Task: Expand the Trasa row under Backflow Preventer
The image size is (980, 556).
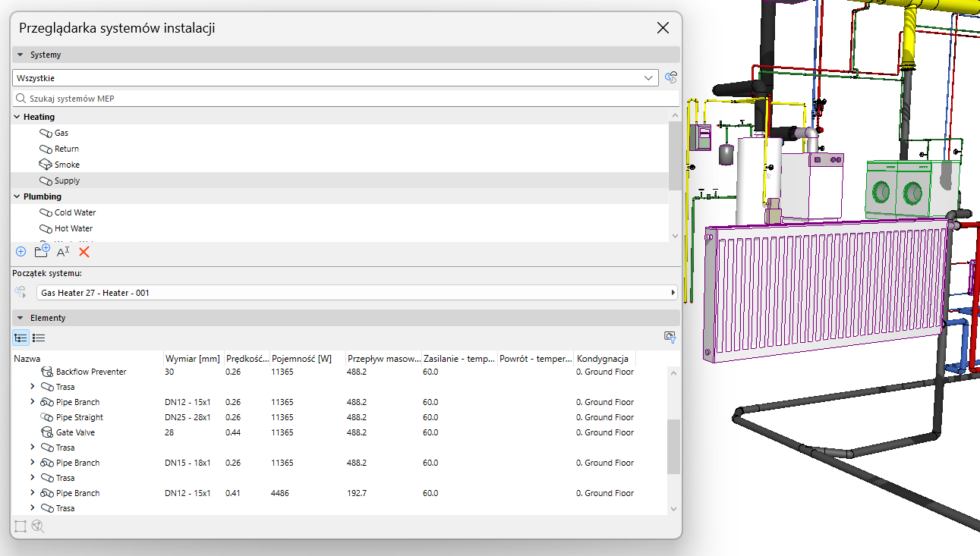Action: click(32, 387)
